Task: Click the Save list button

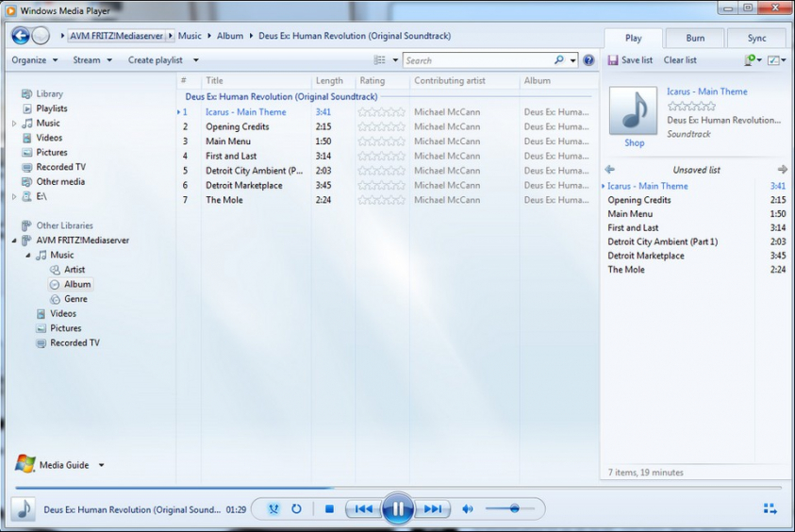Action: (x=630, y=60)
